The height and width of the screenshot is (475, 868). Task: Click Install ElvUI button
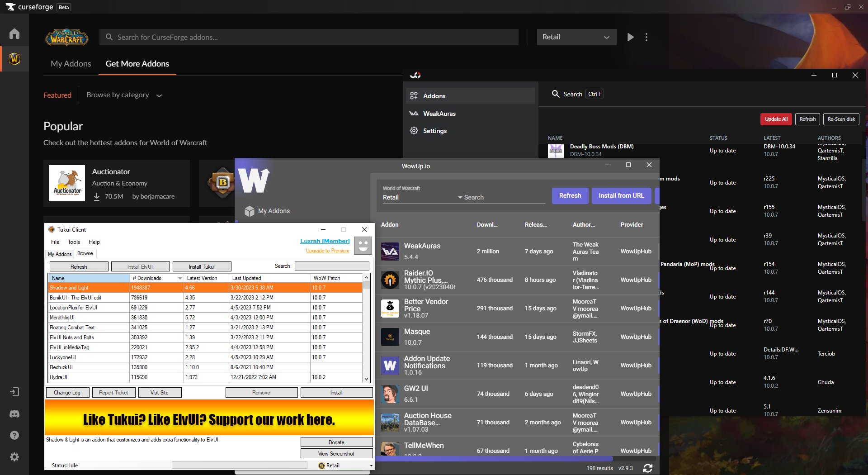click(x=140, y=266)
